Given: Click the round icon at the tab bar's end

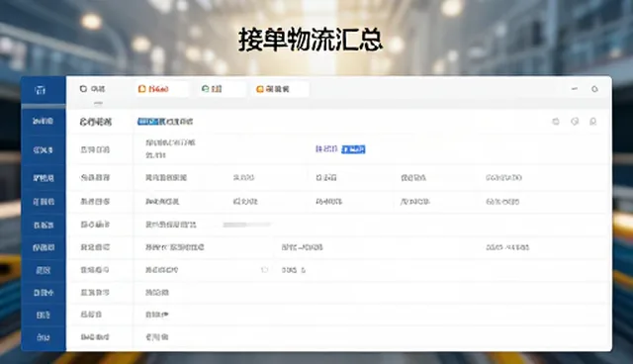Looking at the screenshot, I should tap(594, 89).
